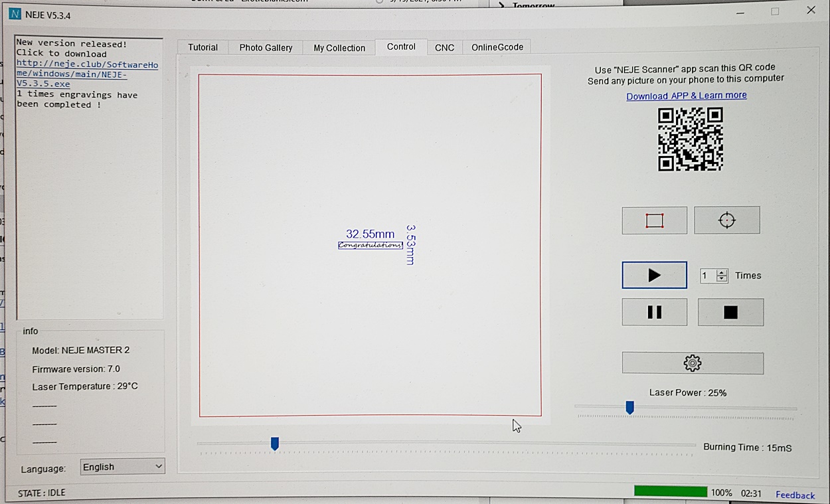Click the Laser Power slider handle

(x=629, y=407)
